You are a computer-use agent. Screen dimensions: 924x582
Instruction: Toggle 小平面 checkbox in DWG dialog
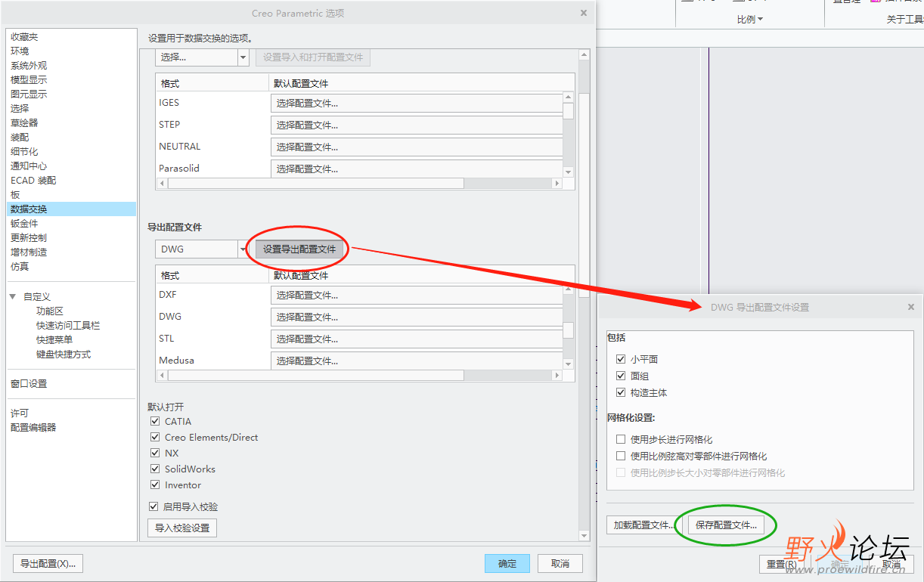tap(621, 360)
